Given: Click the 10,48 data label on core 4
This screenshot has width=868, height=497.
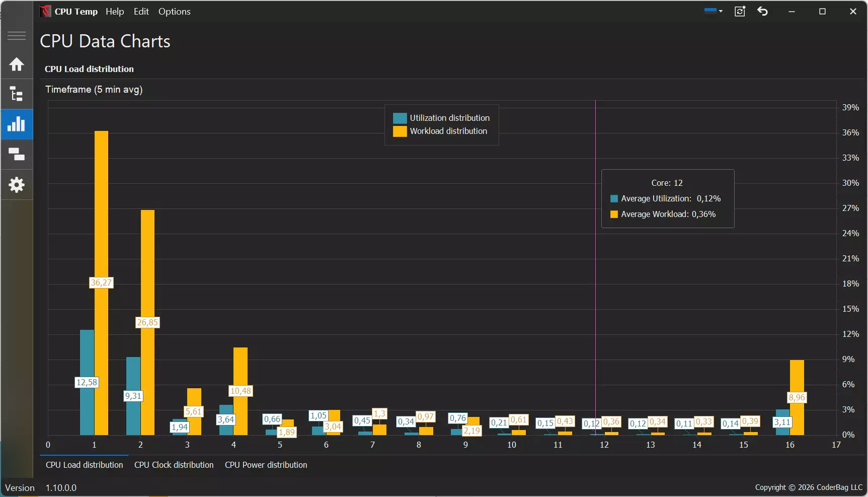Looking at the screenshot, I should coord(241,391).
